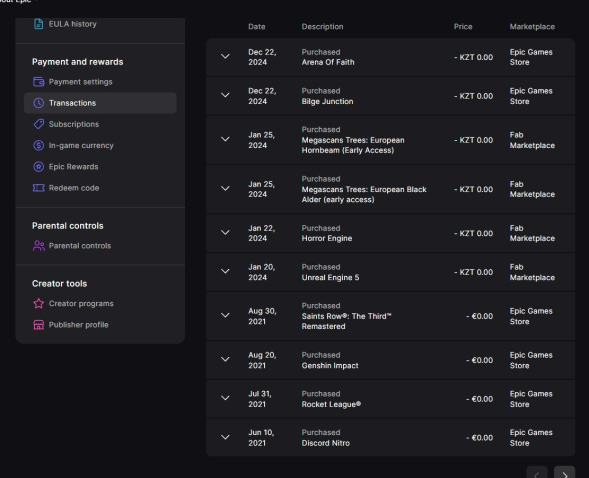
Task: Click the Unreal Engine 5 title
Action: pos(330,277)
